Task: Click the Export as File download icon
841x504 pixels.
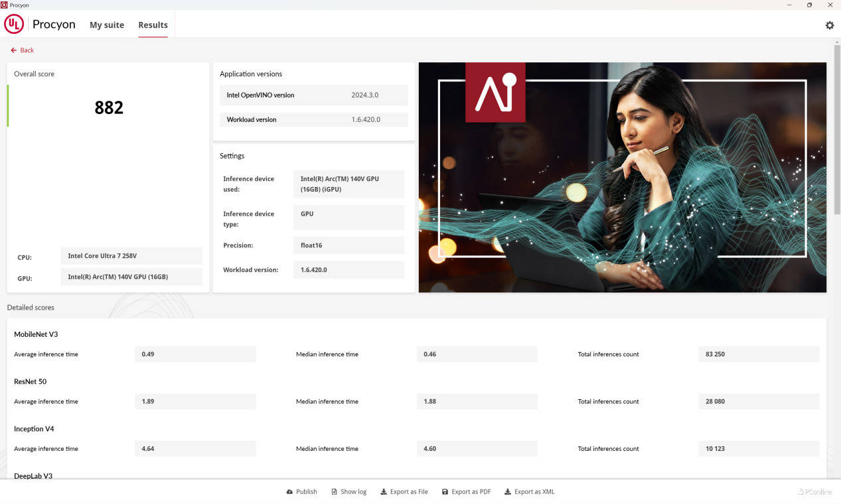Action: click(x=384, y=492)
